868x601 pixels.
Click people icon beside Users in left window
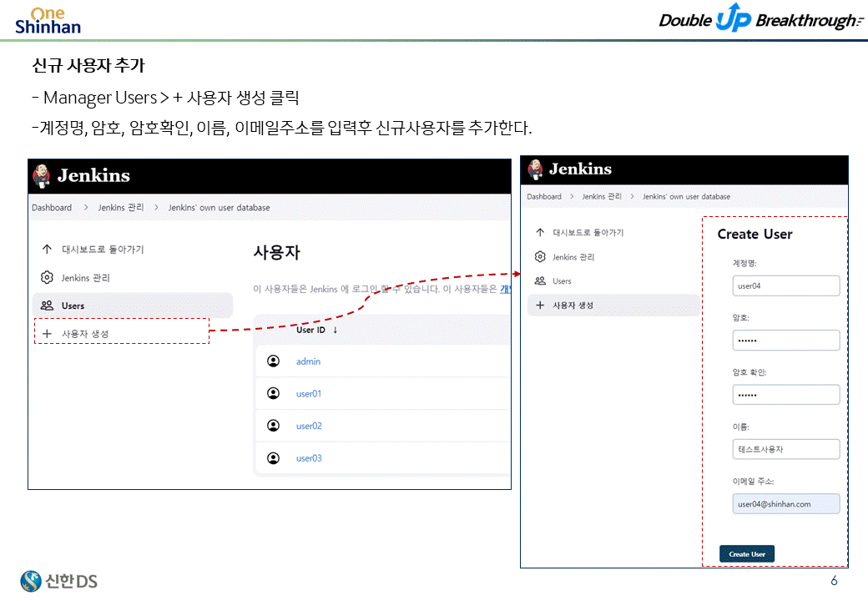click(x=47, y=306)
